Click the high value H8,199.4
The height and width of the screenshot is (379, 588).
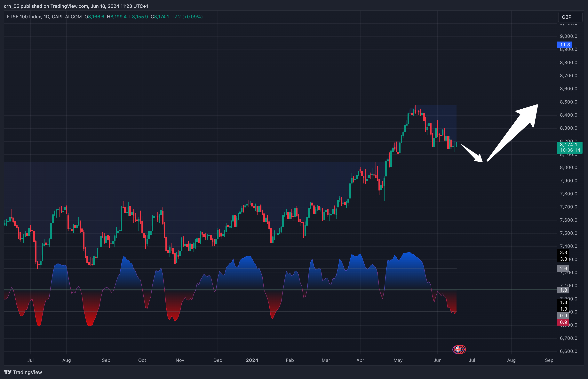117,17
